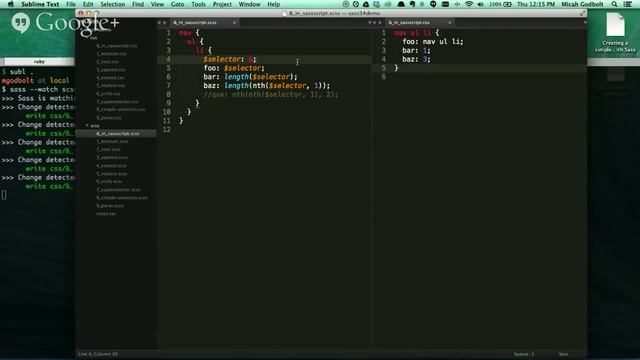This screenshot has width=640, height=360.
Task: Place cursor on 'bar: length($selector);' line
Action: [x=250, y=77]
